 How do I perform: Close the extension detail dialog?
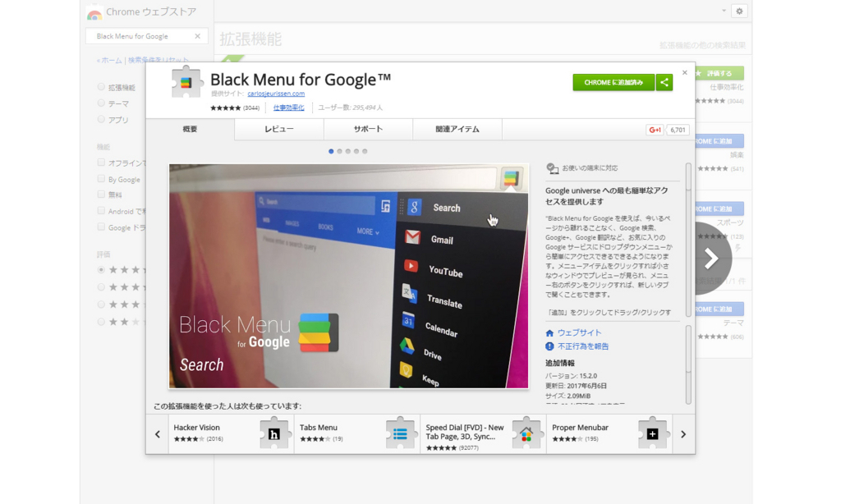684,72
